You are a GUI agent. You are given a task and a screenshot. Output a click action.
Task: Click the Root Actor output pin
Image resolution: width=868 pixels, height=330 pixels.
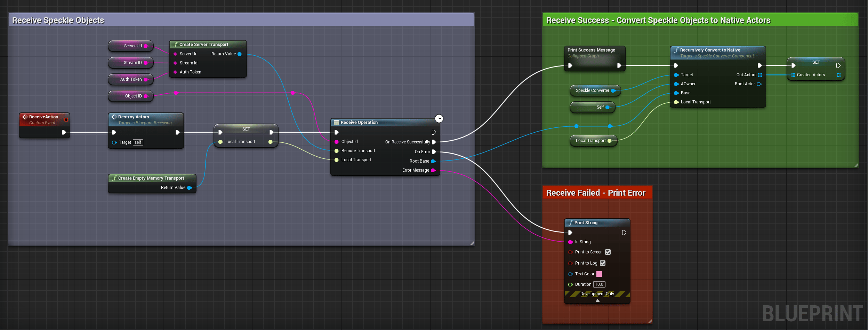pyautogui.click(x=759, y=84)
